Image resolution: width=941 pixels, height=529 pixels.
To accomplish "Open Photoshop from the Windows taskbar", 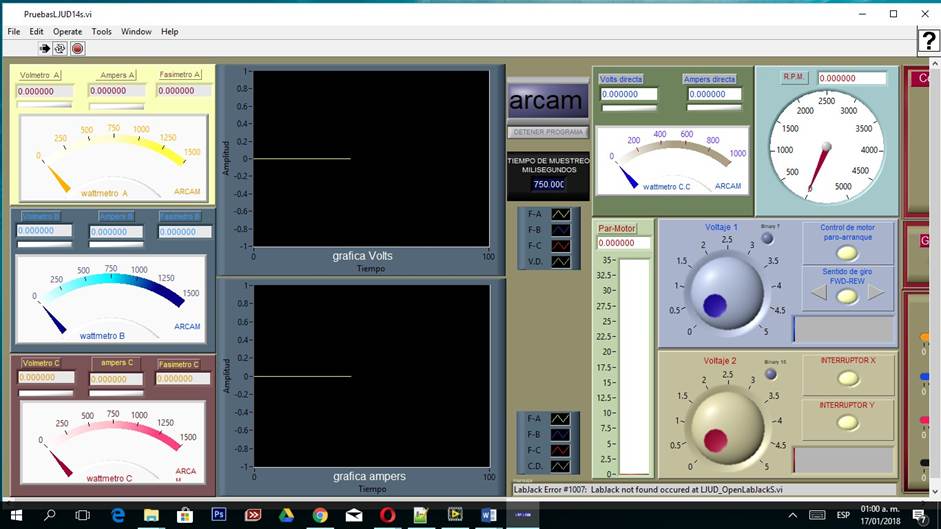I will tap(219, 515).
